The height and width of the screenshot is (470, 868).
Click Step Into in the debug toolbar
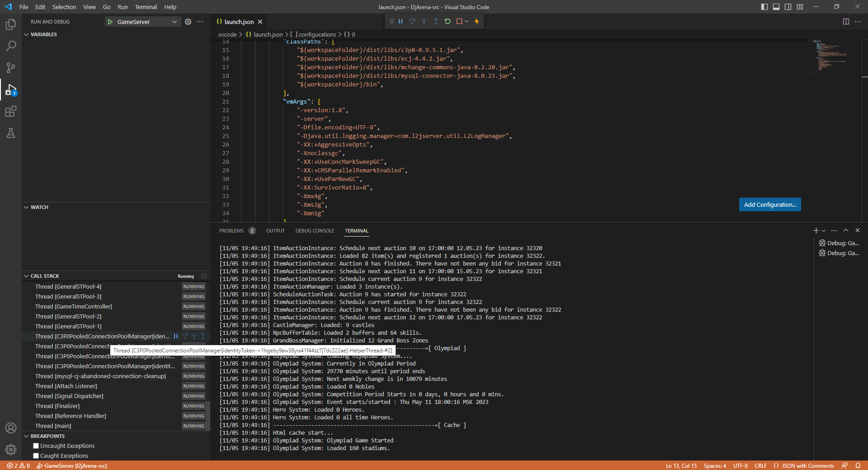click(x=424, y=21)
